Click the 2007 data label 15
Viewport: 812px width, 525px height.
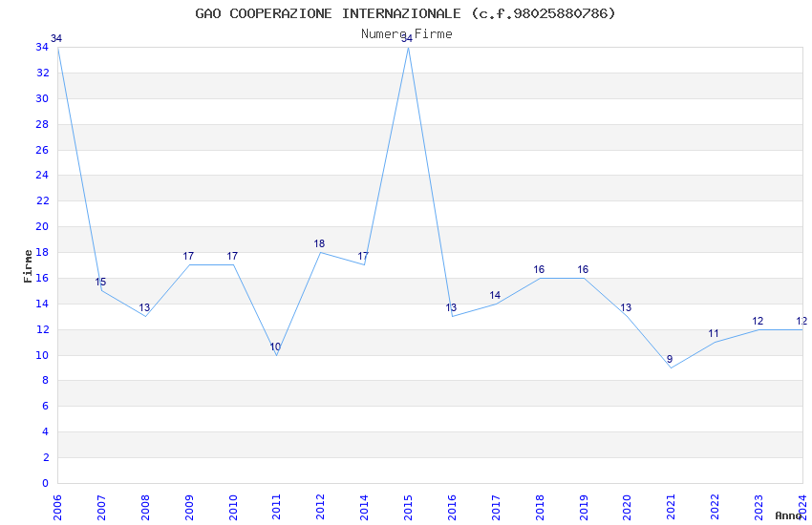100,282
